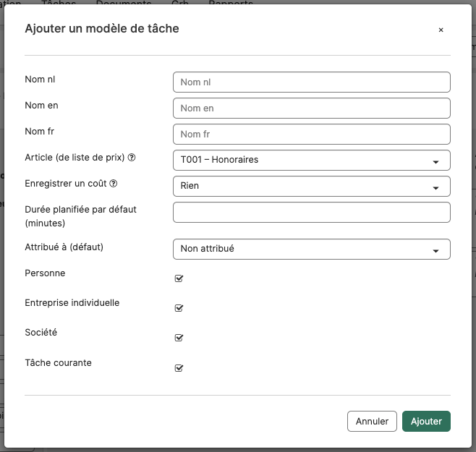
Task: Open the Attribué à Non attribué dropdown
Action: pos(312,249)
